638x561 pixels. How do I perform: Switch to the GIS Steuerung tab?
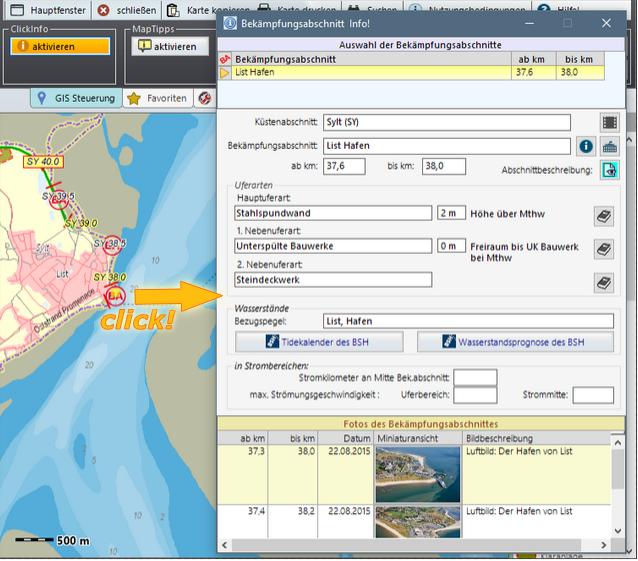(x=76, y=98)
